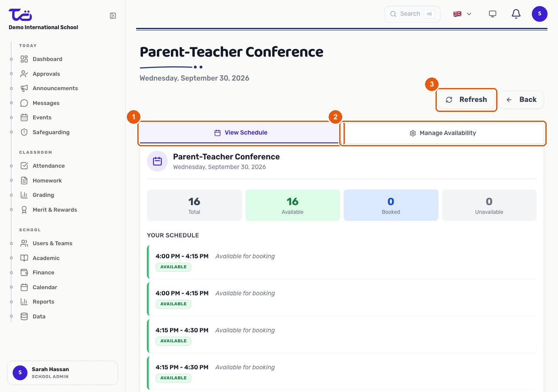Open the language flag dropdown
The image size is (558, 392).
point(463,14)
